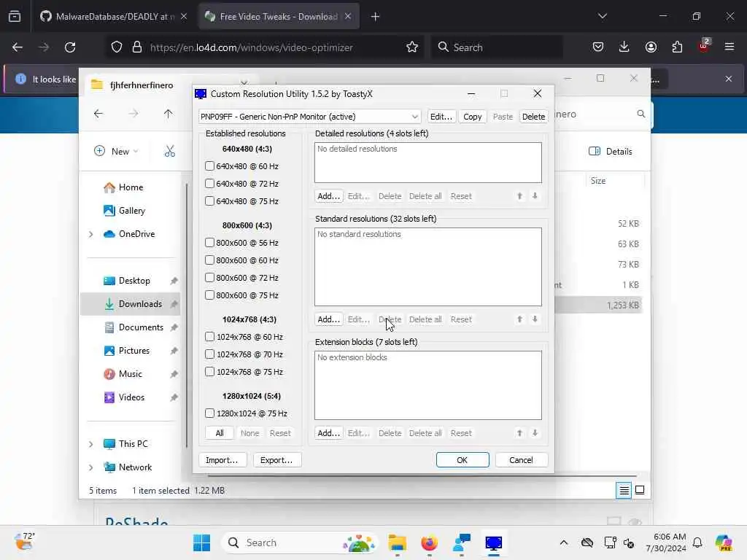This screenshot has height=560, width=747.
Task: Click the Cut scissors icon in Explorer
Action: click(x=169, y=152)
